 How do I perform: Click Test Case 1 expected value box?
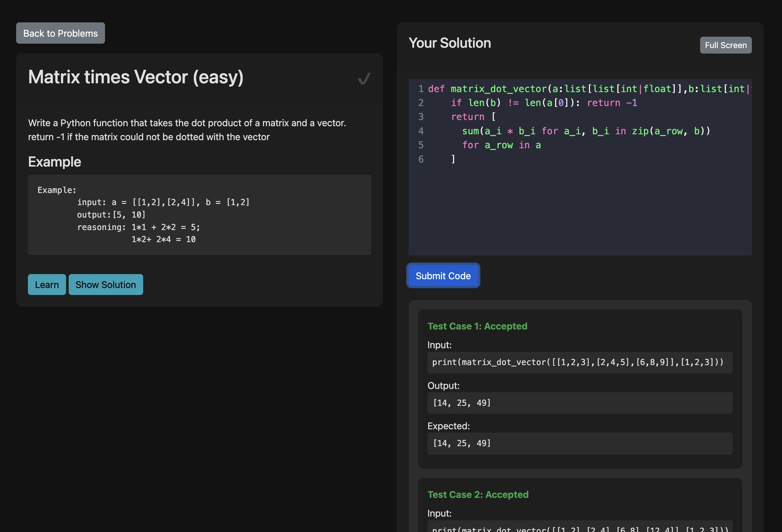tap(580, 443)
